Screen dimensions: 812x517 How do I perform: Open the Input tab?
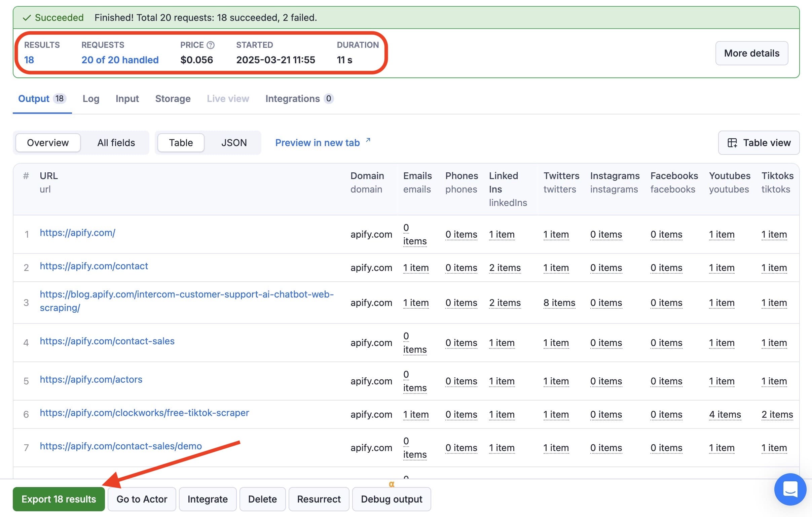click(x=127, y=99)
